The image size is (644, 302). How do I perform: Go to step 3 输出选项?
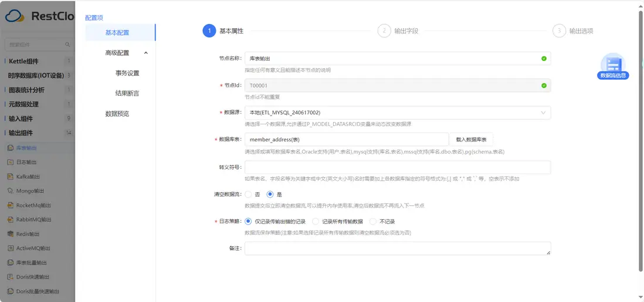click(573, 31)
